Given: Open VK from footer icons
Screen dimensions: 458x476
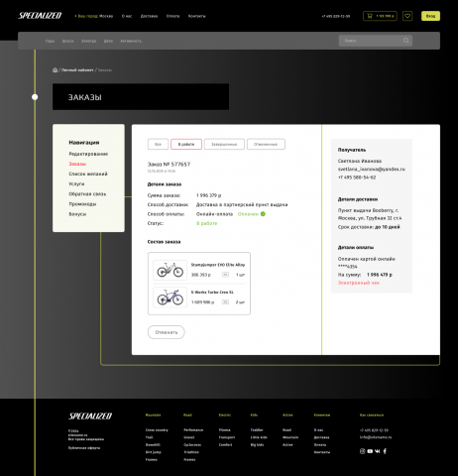Looking at the screenshot, I should pos(378,451).
